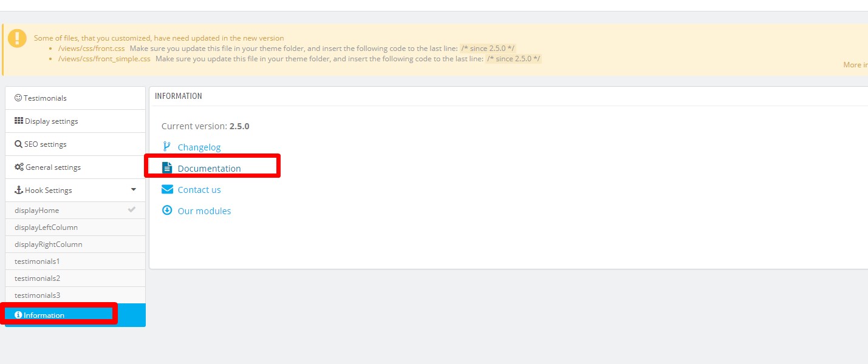
Task: Click the yellow warning exclamation icon
Action: (x=18, y=38)
